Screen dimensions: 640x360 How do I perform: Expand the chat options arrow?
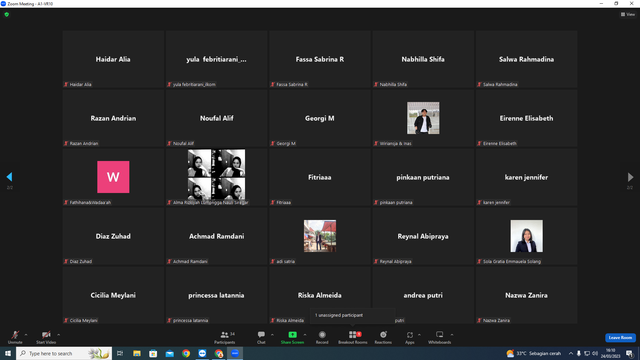pyautogui.click(x=272, y=335)
